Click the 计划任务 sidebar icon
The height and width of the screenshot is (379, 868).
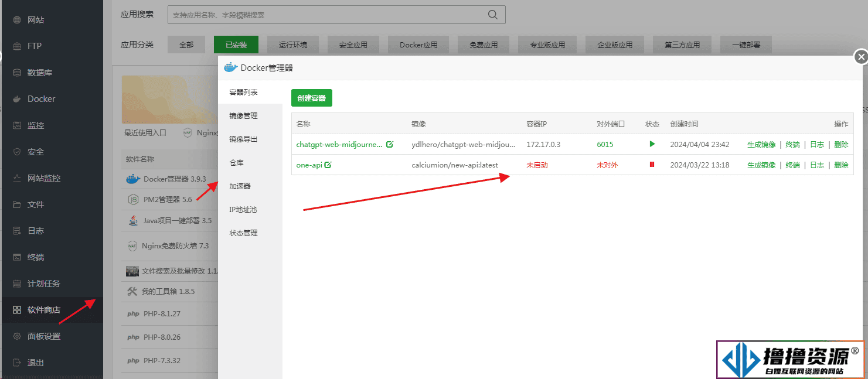point(17,284)
